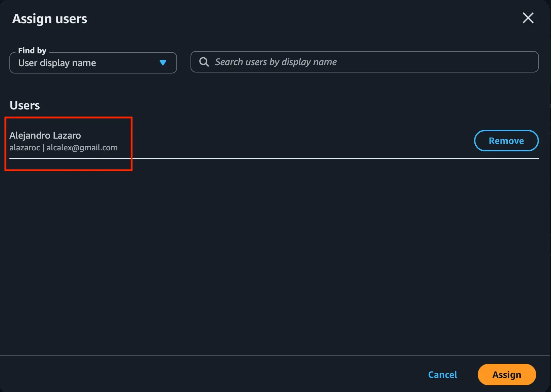The image size is (551, 392).
Task: Click the alazaroc username text
Action: [25, 148]
